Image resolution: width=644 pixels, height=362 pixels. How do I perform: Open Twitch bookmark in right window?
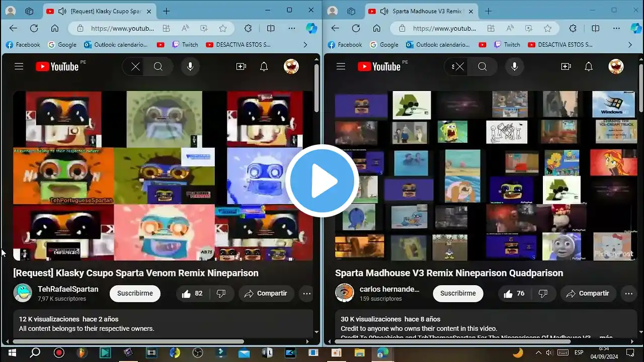click(x=507, y=45)
